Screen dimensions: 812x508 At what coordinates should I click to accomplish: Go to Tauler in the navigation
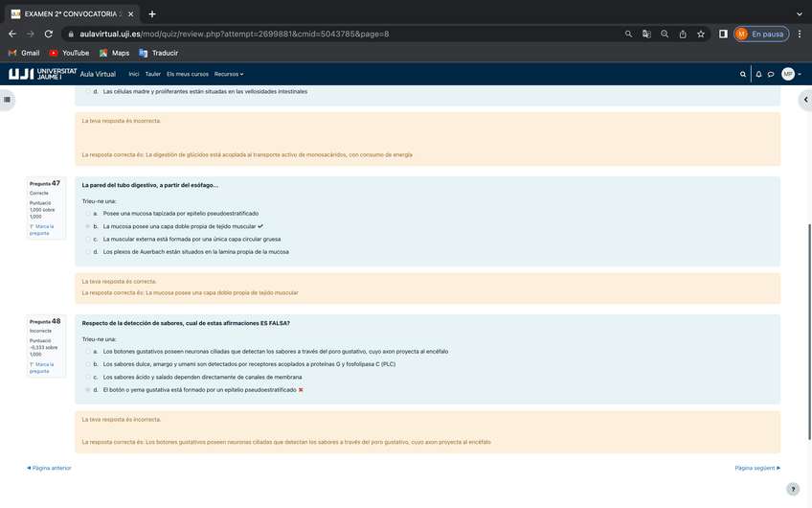(152, 74)
